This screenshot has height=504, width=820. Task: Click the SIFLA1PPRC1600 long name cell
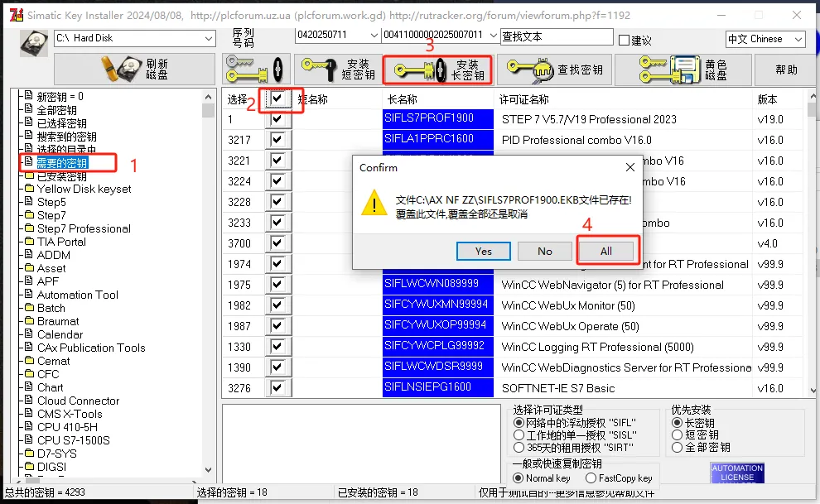tap(437, 140)
